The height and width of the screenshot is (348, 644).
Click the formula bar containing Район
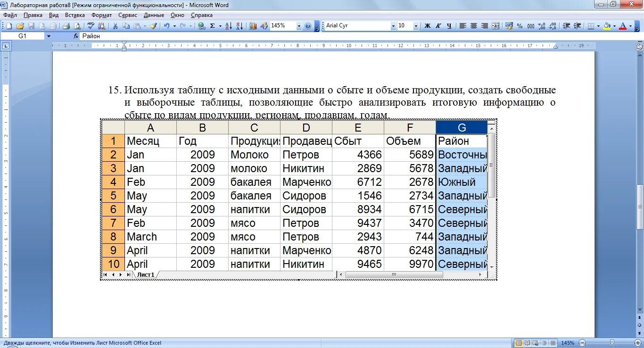click(361, 36)
